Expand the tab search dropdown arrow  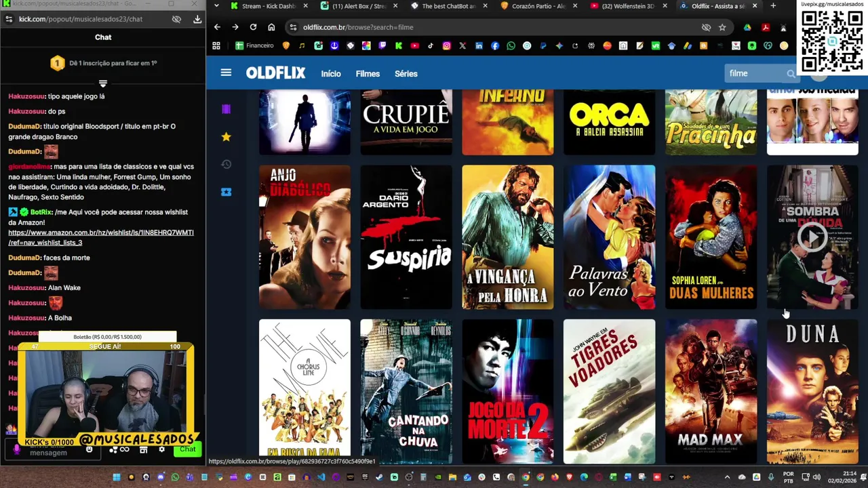click(x=216, y=6)
